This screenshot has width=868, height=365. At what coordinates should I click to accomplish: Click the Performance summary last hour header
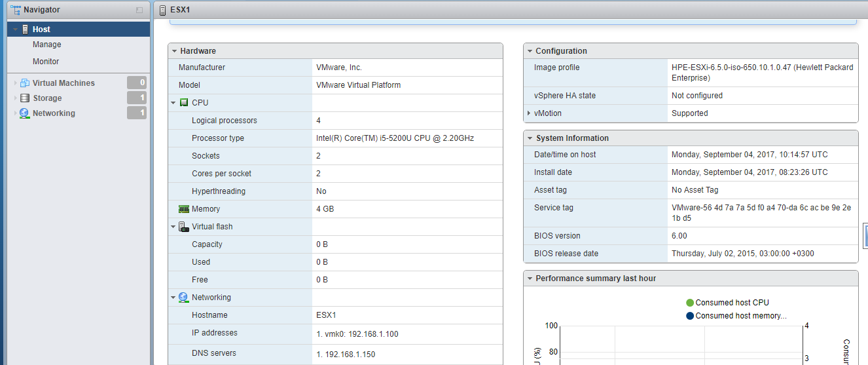(x=596, y=279)
